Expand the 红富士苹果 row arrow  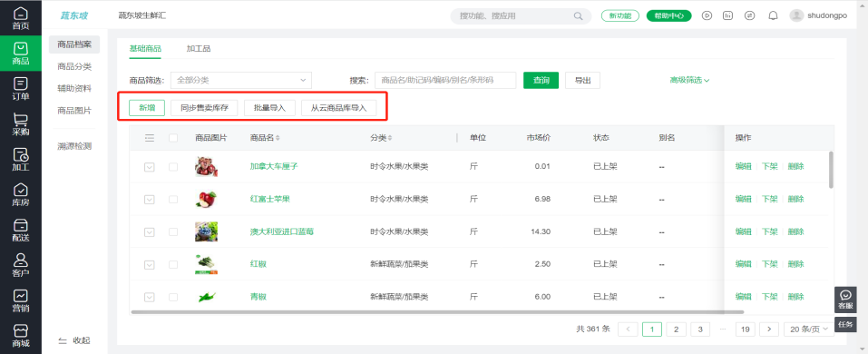pyautogui.click(x=150, y=200)
